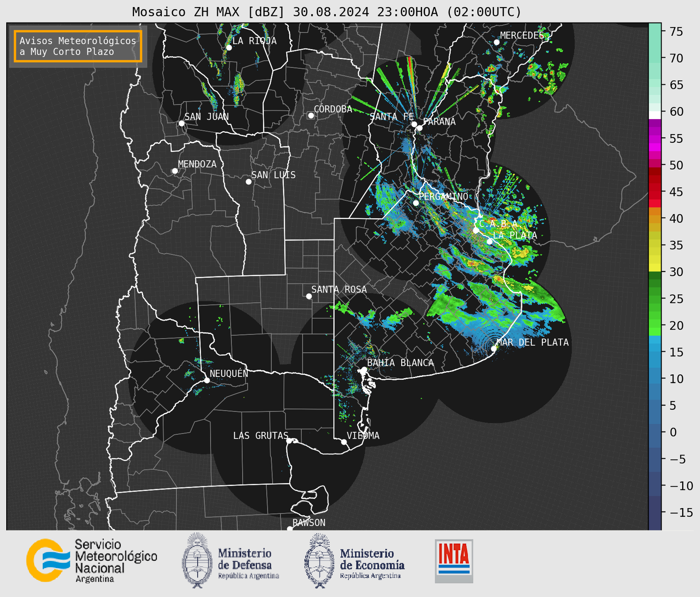Click the PARANÁ label text
This screenshot has width=700, height=597.
point(439,121)
